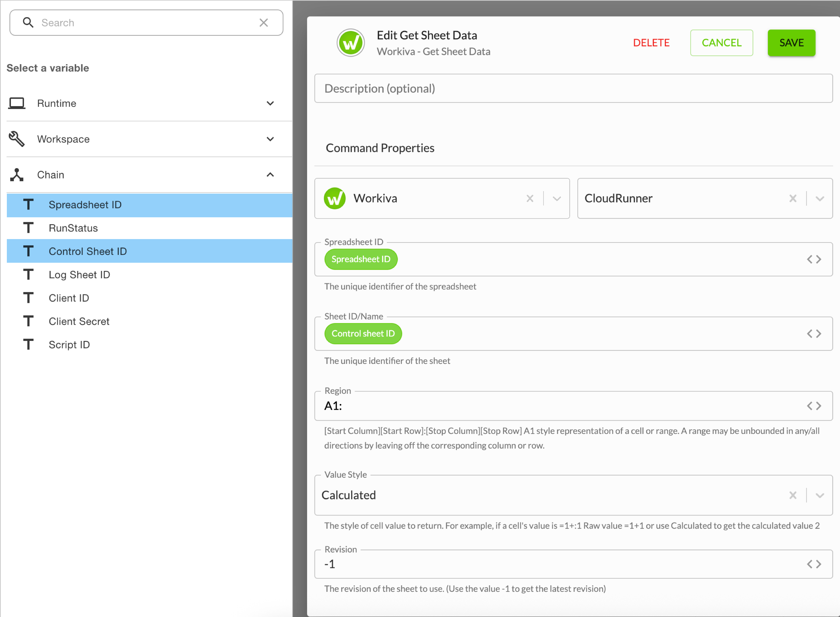Open the Value Style dropdown

819,496
